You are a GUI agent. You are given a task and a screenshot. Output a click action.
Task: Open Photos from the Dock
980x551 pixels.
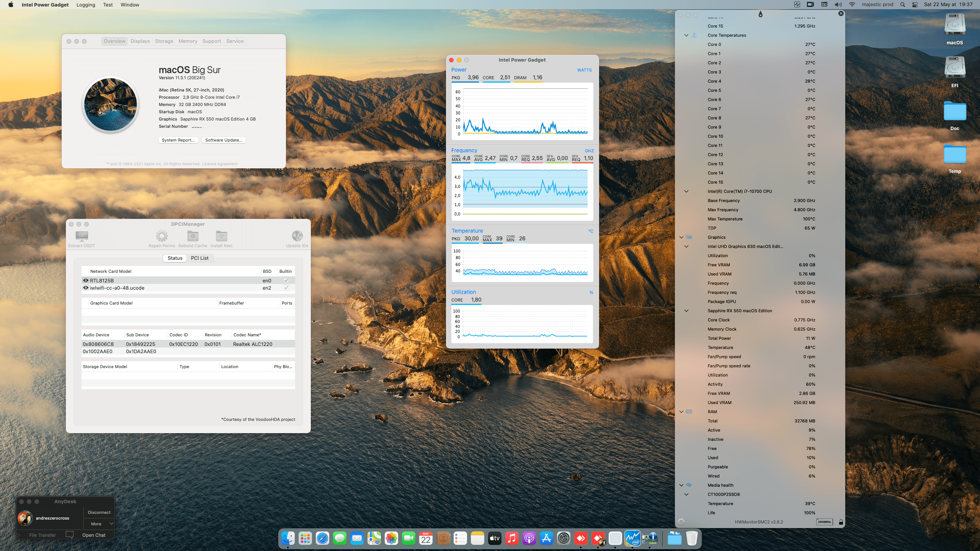coord(391,538)
